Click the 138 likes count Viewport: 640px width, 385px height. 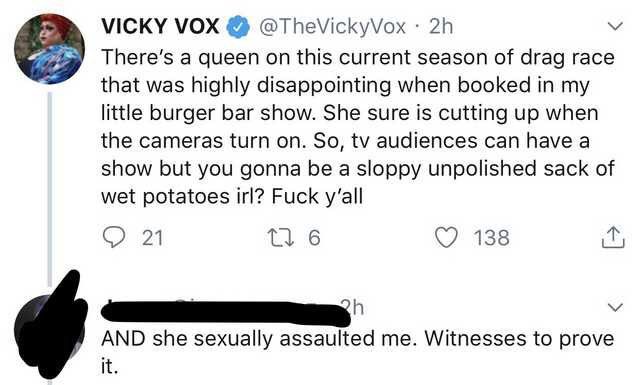coord(491,238)
